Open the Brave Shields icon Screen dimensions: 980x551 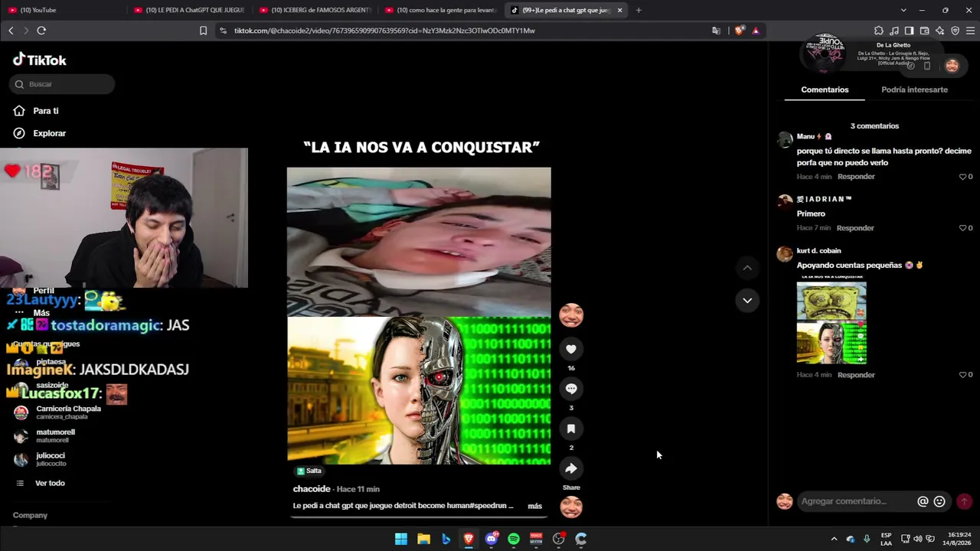(x=739, y=31)
